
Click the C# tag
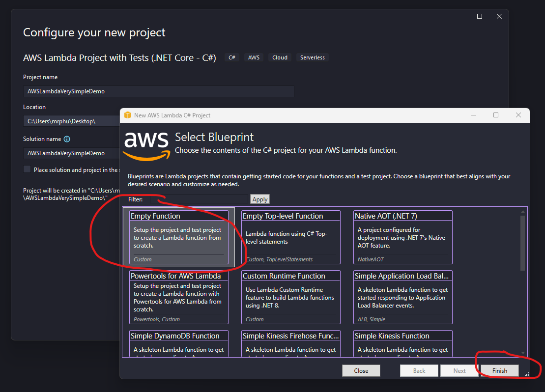click(x=232, y=57)
